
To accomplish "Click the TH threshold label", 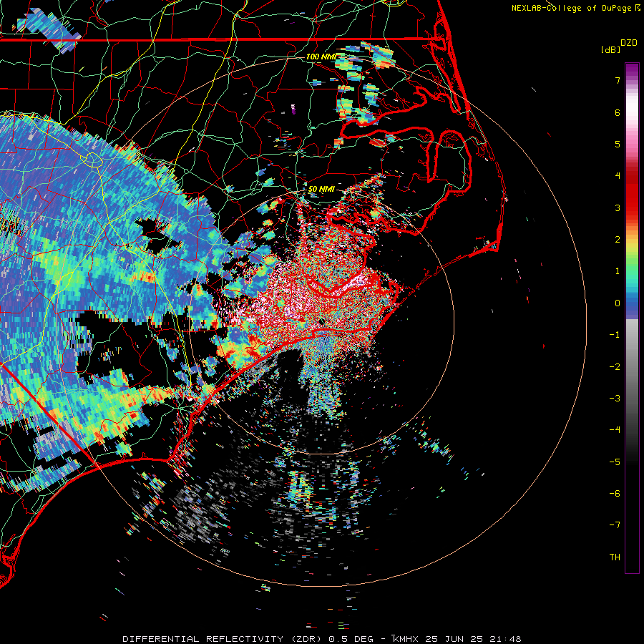I will [x=615, y=557].
